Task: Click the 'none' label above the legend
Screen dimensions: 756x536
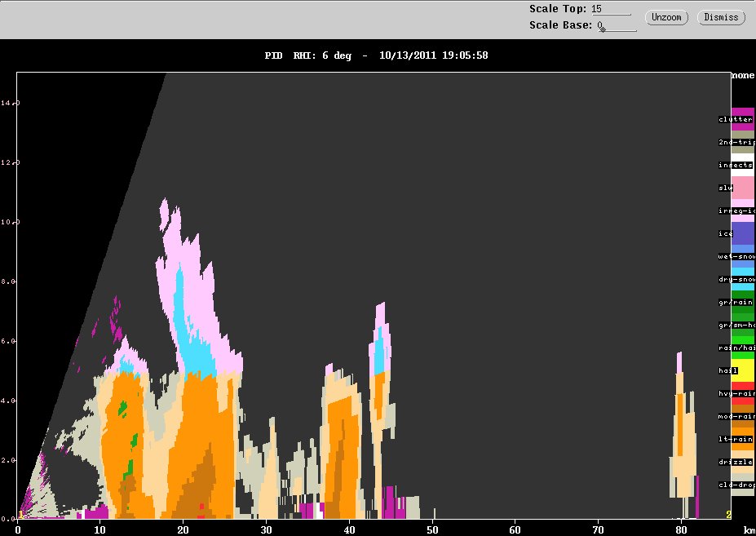Action: pos(742,75)
